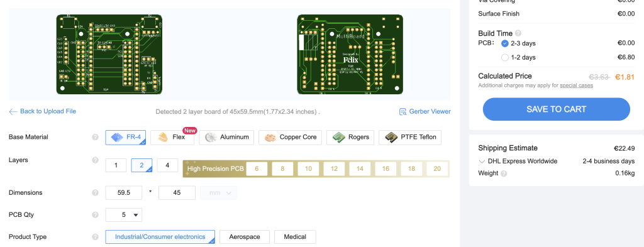Click the Gerber Viewer icon
644x247 pixels.
tap(403, 112)
